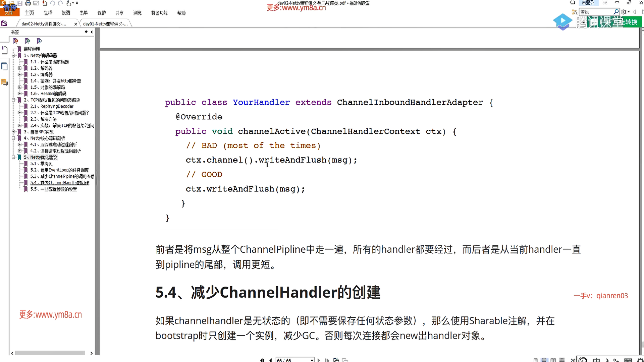Click the bookmark panel horizontal scrollbar

pos(50,353)
